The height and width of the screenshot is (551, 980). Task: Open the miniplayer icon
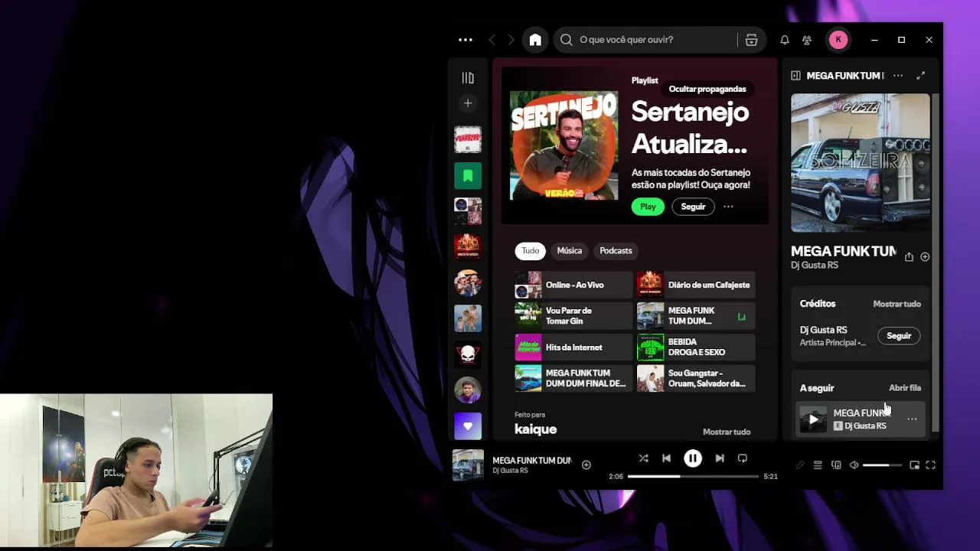[914, 465]
